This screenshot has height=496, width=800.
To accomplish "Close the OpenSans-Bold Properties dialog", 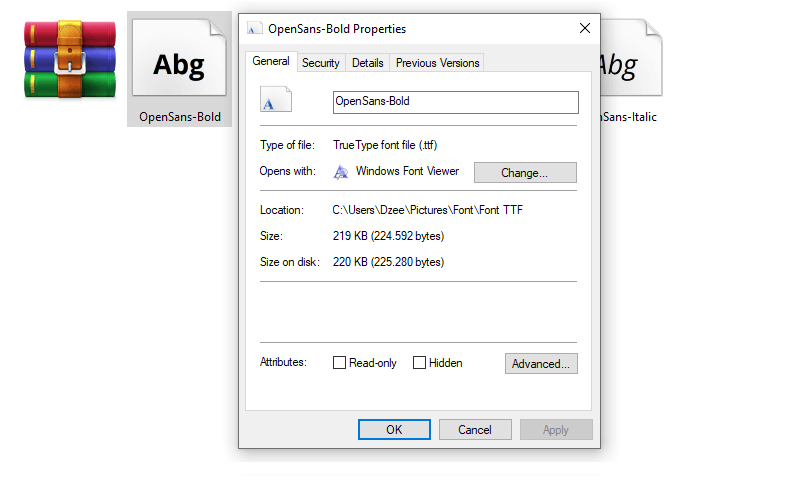I will pyautogui.click(x=585, y=28).
